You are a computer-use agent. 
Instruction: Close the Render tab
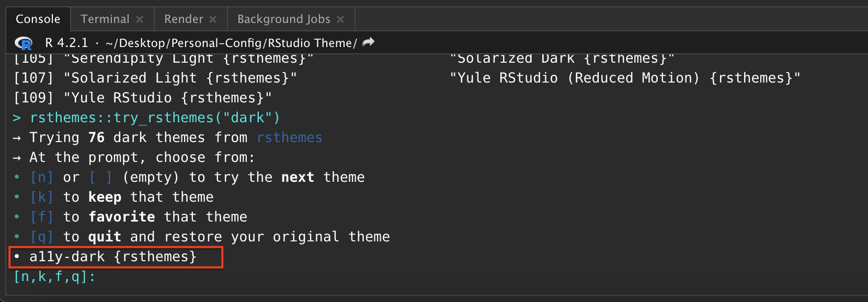point(213,19)
